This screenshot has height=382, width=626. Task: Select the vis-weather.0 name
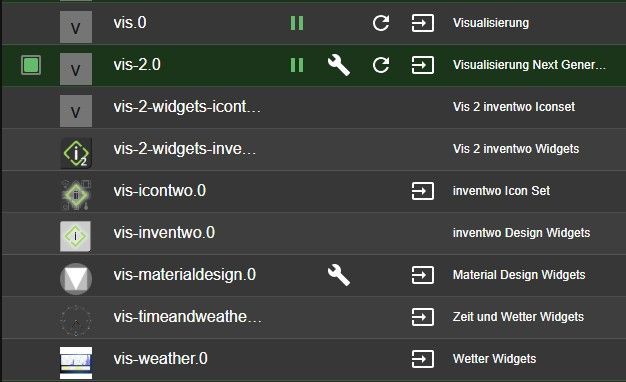(x=160, y=359)
